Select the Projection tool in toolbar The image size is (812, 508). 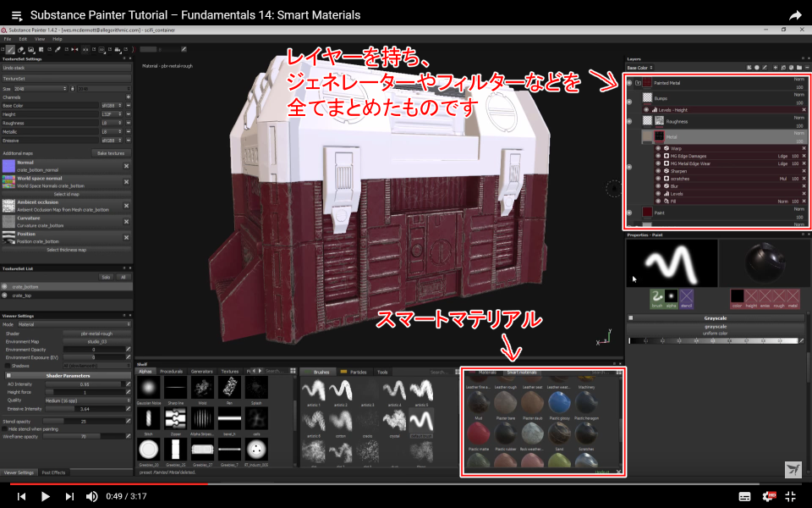(x=31, y=50)
